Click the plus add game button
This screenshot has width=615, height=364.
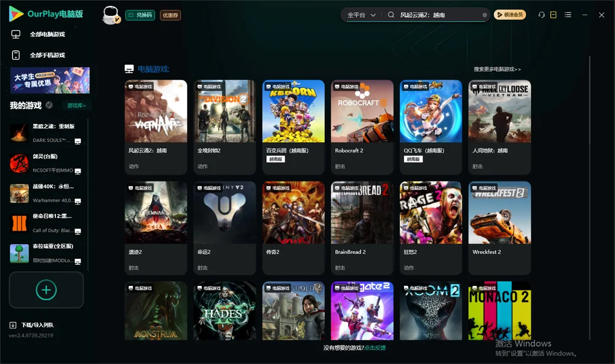point(46,290)
